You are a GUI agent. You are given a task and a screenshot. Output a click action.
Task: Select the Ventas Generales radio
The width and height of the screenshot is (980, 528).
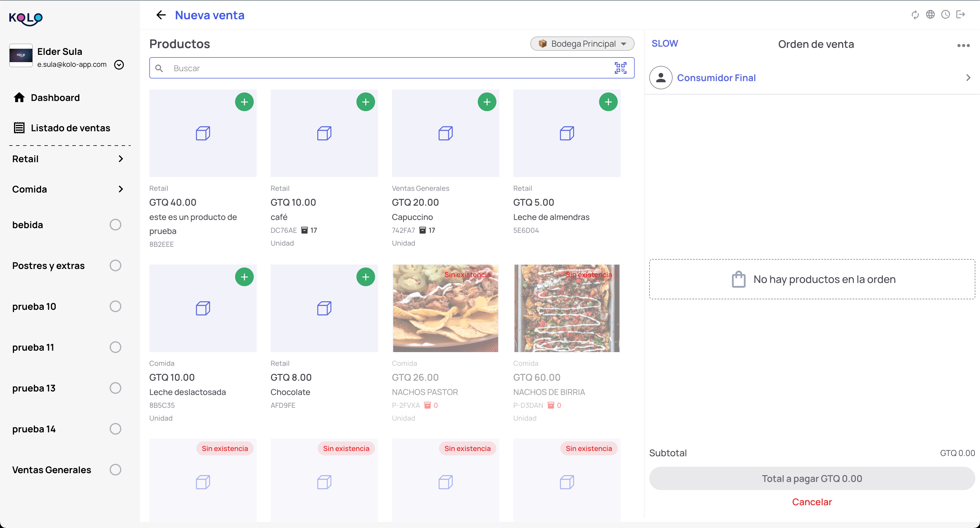pyautogui.click(x=115, y=470)
